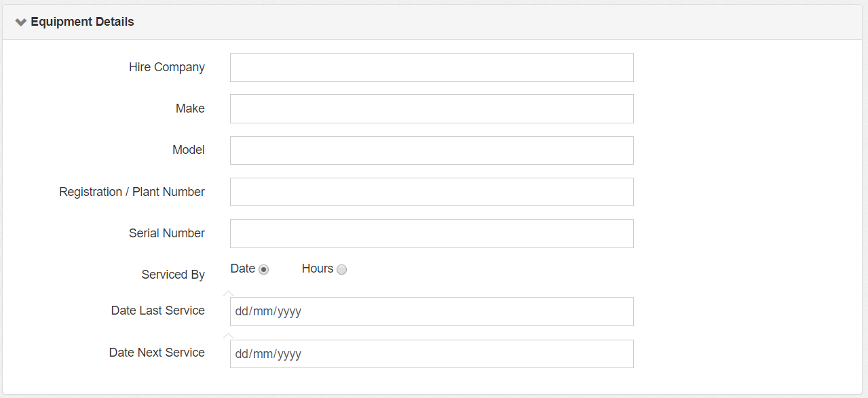Click the Model field label

point(189,150)
